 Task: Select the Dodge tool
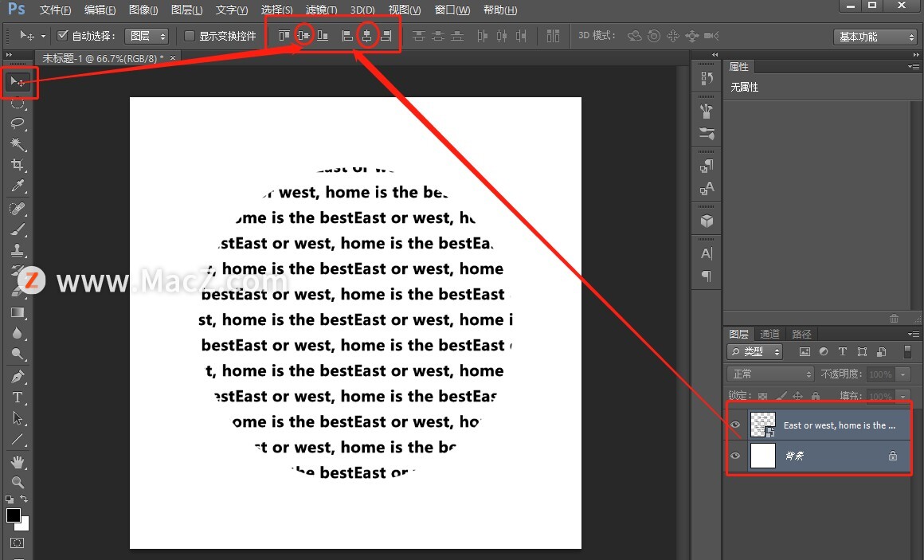[18, 354]
